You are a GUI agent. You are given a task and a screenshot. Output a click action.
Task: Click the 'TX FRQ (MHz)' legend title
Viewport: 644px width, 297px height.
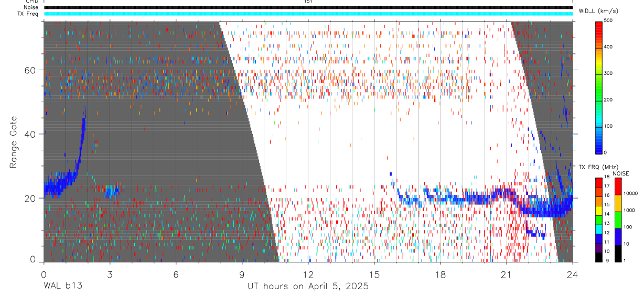pyautogui.click(x=598, y=167)
